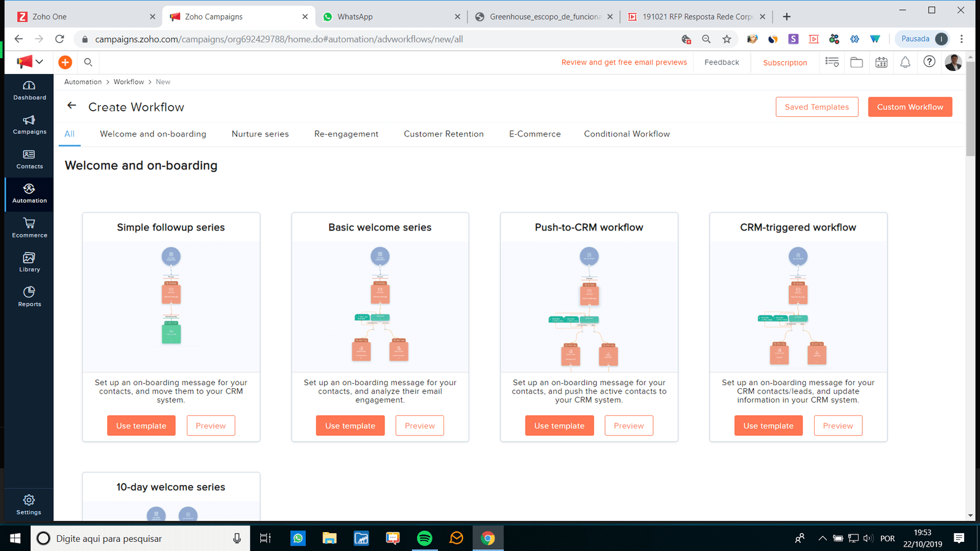This screenshot has height=551, width=980.
Task: Open the Customer Retention tab
Action: (x=443, y=134)
